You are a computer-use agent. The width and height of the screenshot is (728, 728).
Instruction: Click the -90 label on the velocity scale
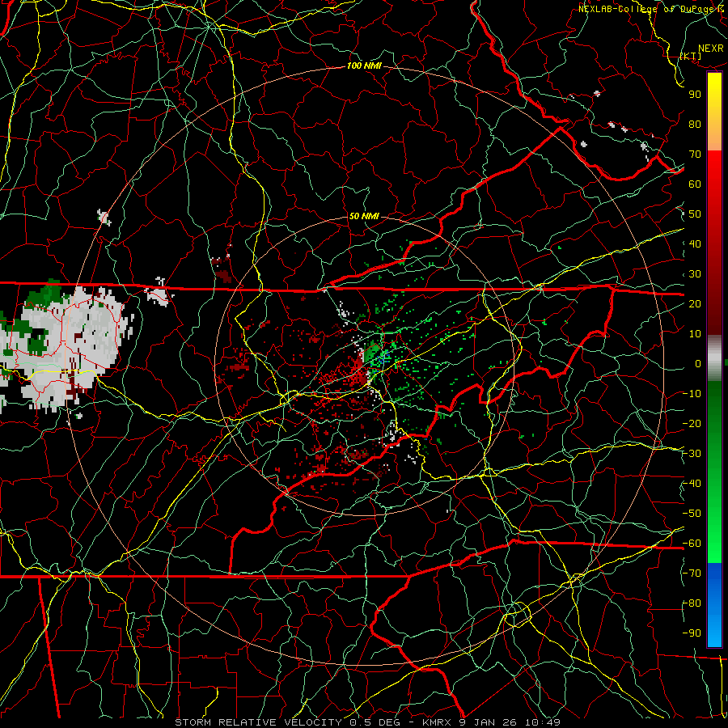pos(692,633)
